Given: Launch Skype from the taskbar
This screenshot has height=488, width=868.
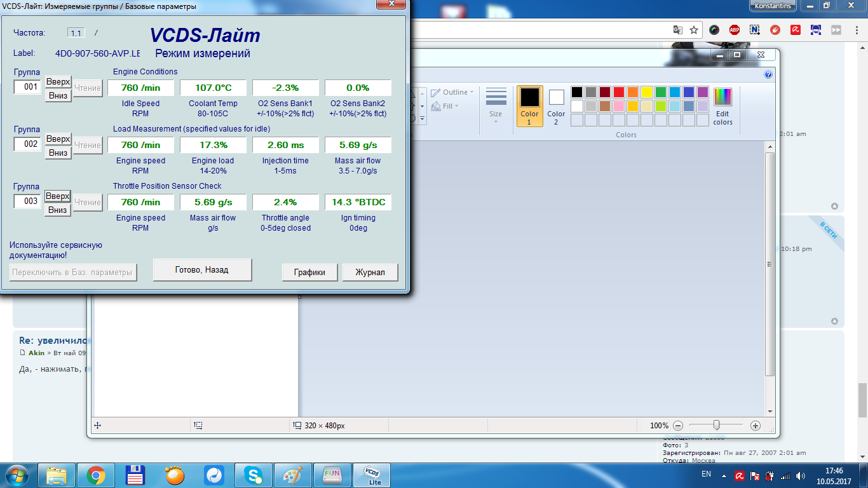Looking at the screenshot, I should tap(254, 475).
